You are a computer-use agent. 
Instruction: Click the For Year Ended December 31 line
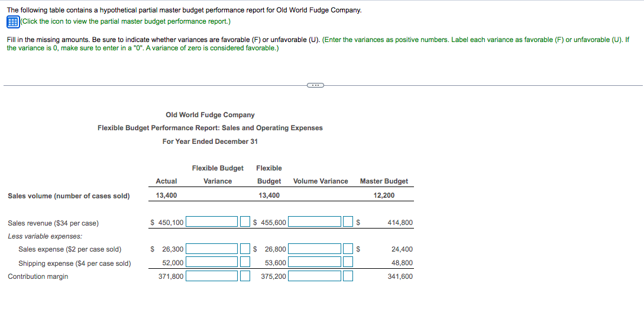(211, 141)
